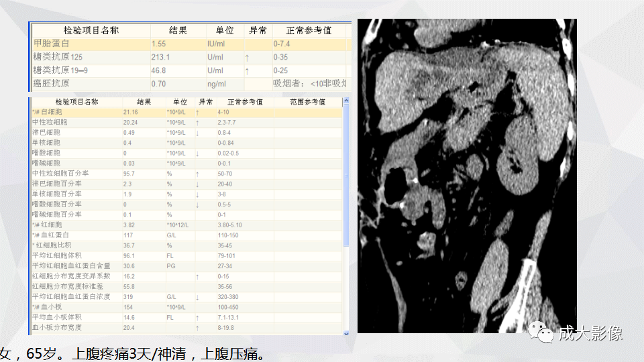Select the 淋巴细胞 row label

[46, 133]
